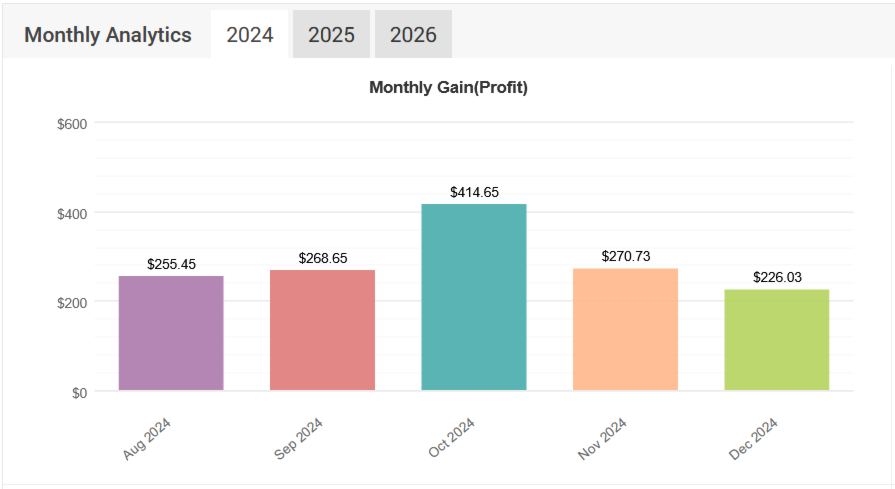Click the Aug 2024 axis label

tap(148, 439)
